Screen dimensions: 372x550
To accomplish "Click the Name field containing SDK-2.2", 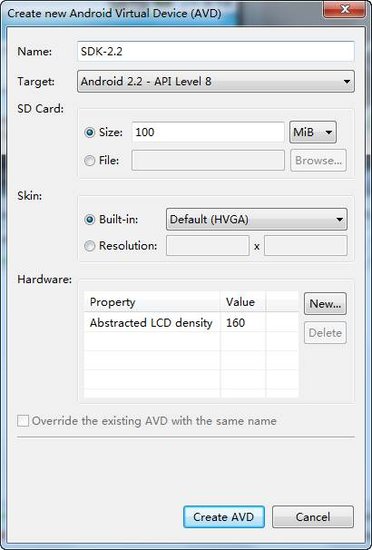I will click(x=215, y=52).
